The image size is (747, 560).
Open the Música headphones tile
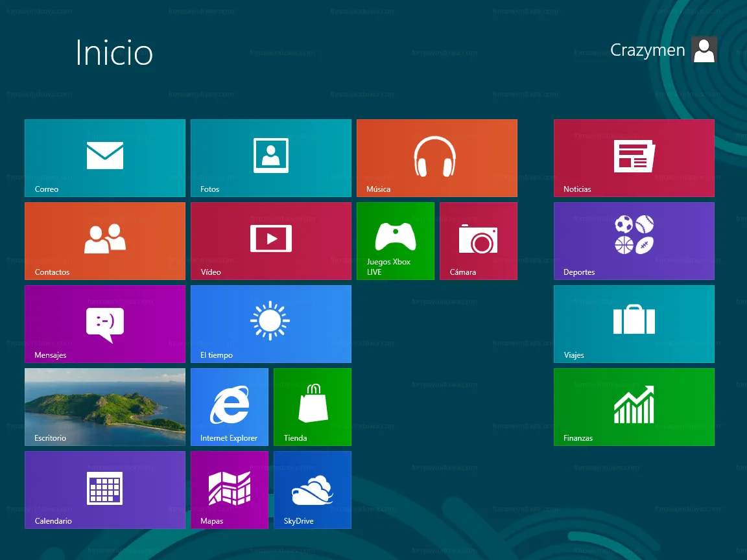coord(437,158)
